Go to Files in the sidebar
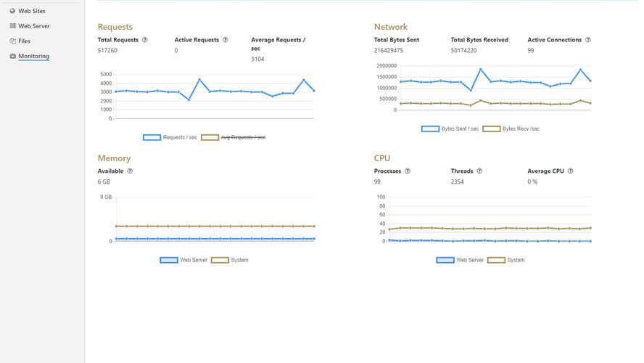 point(25,41)
